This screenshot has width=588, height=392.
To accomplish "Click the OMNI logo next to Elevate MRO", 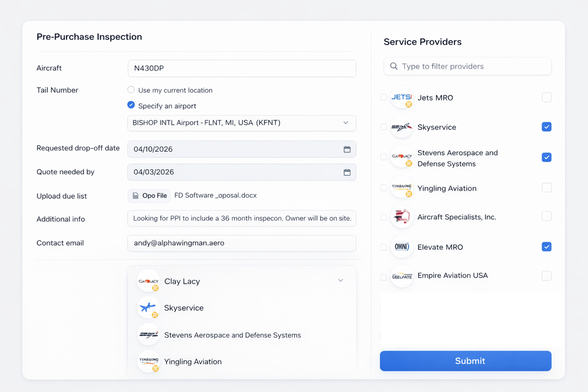I will pos(402,247).
